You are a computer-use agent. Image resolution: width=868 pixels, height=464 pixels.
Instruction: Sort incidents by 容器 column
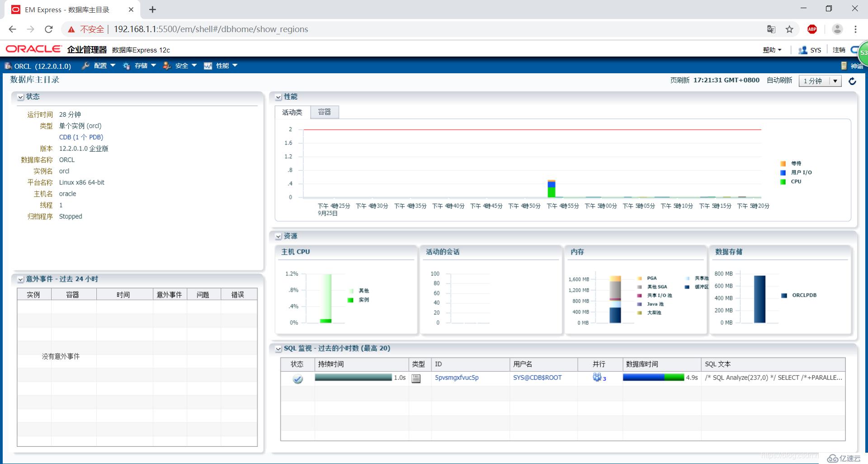coord(74,295)
